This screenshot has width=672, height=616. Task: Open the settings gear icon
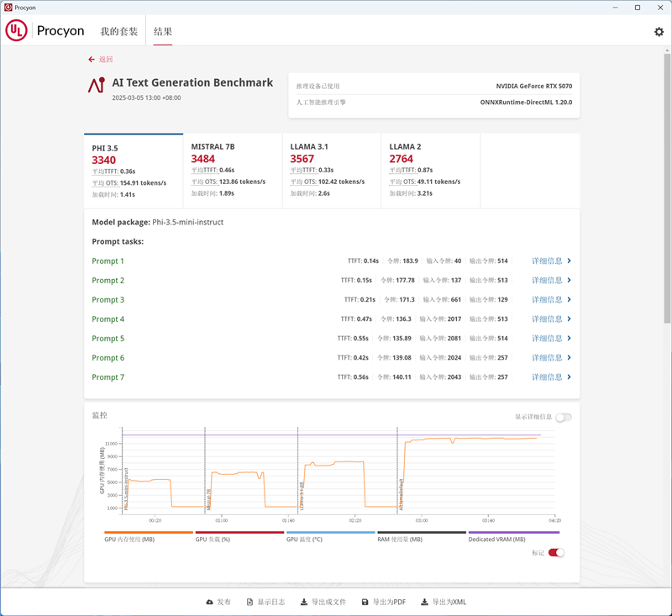pos(659,32)
